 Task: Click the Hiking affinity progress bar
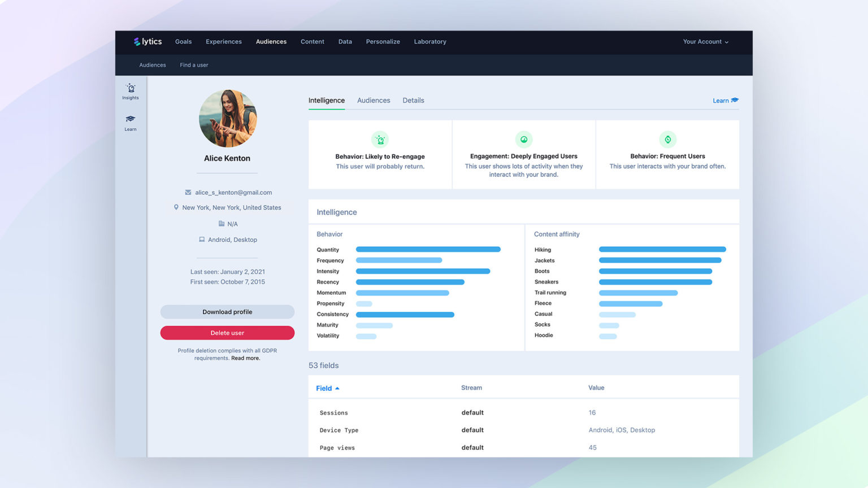click(662, 249)
